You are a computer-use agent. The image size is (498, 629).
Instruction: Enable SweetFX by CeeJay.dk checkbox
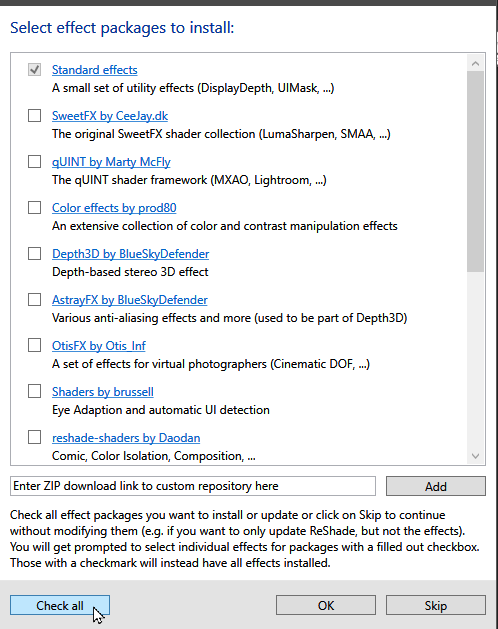35,116
